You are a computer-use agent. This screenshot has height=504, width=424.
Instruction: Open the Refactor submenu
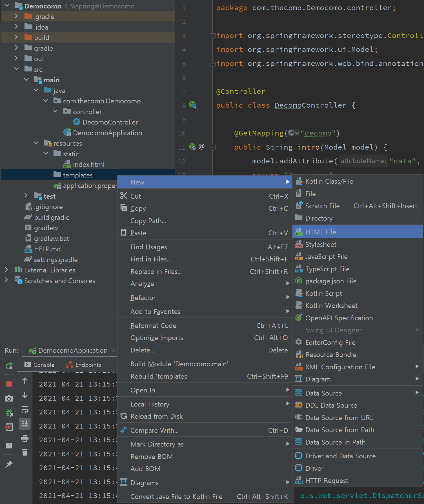coord(205,297)
